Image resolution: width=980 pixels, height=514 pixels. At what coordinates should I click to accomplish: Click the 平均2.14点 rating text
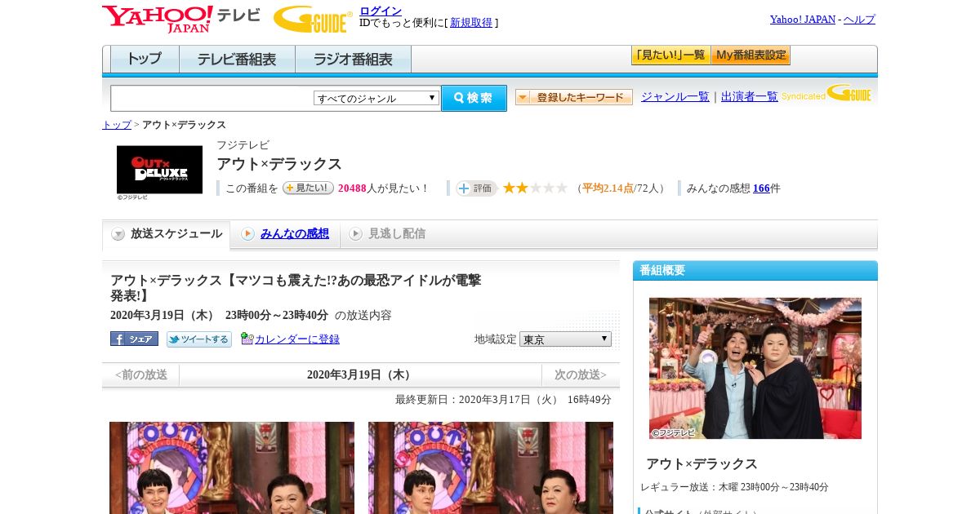(608, 188)
